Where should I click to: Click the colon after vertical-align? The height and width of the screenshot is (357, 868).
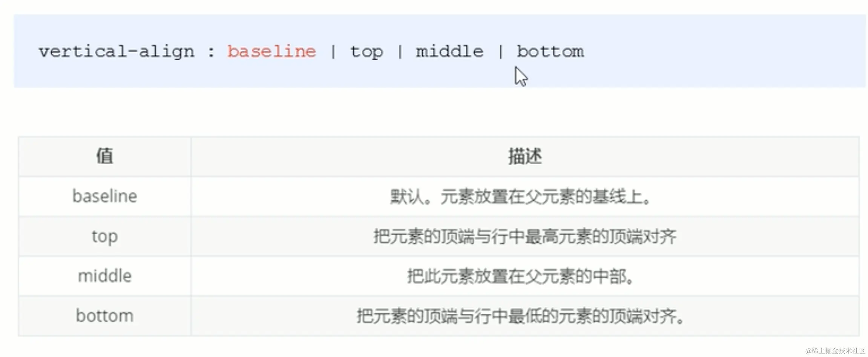click(x=211, y=52)
